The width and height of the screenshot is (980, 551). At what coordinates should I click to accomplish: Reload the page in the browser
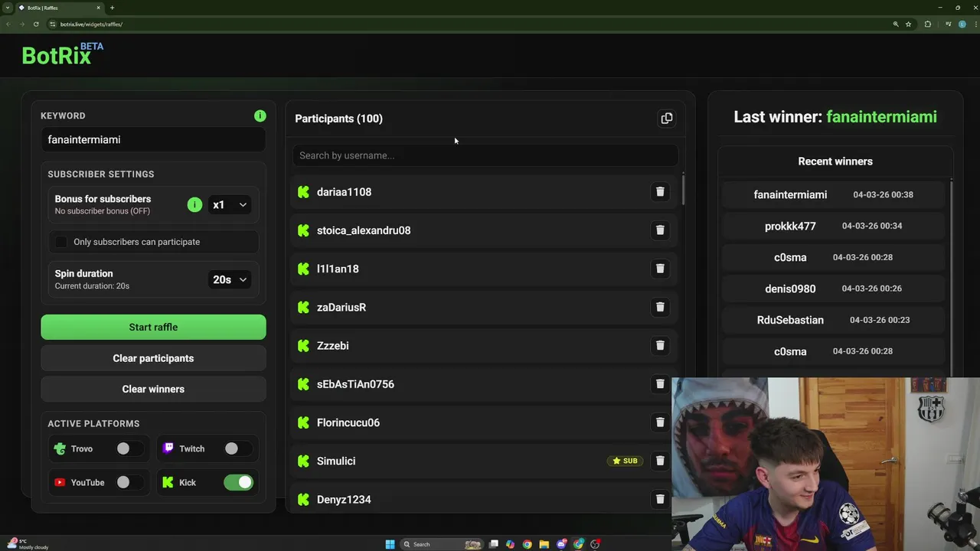(36, 24)
